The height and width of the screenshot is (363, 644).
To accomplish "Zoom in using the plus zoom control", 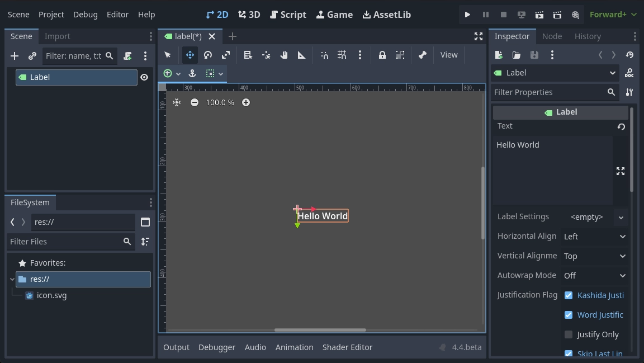I will [x=246, y=102].
